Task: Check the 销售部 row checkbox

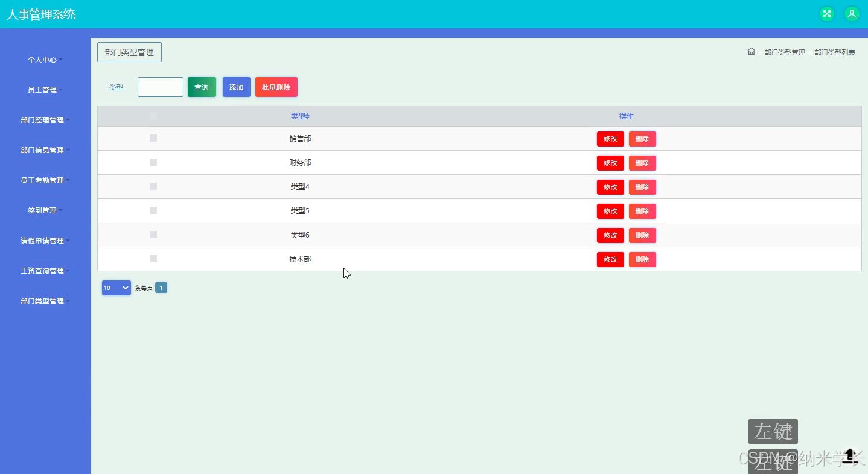Action: click(153, 138)
